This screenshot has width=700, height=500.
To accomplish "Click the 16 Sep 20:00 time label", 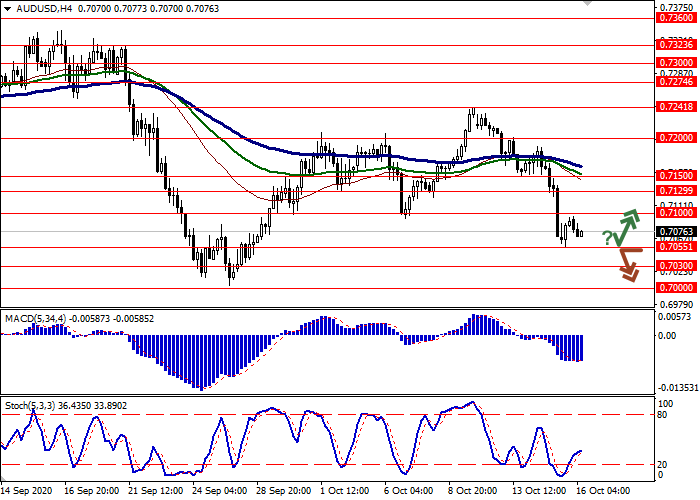I will (x=92, y=491).
